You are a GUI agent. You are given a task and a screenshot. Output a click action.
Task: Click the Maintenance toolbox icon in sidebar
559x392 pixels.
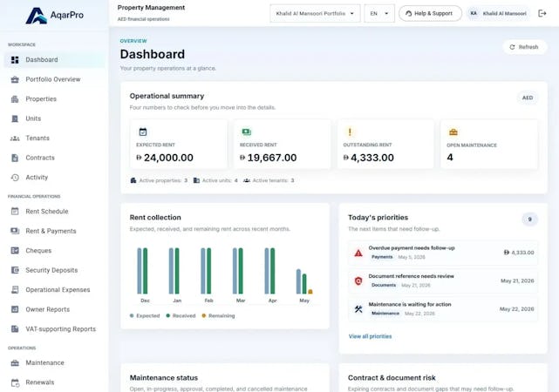pos(15,363)
